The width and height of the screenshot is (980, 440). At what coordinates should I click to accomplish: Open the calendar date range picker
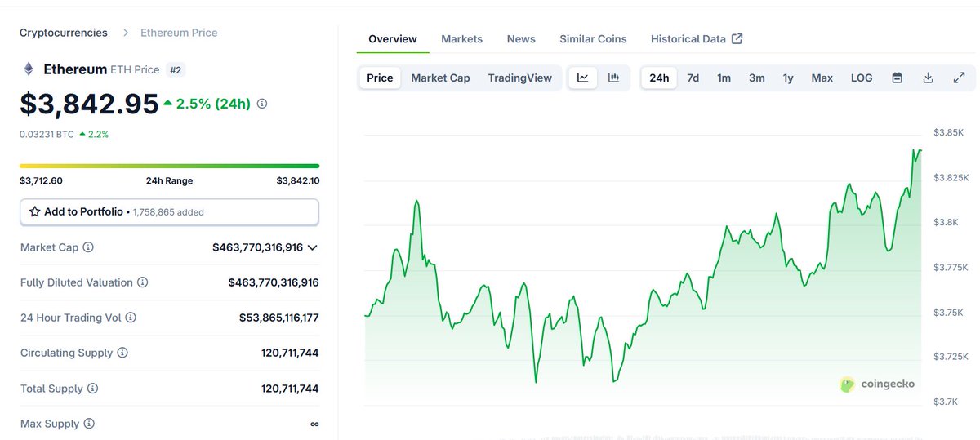[x=898, y=78]
